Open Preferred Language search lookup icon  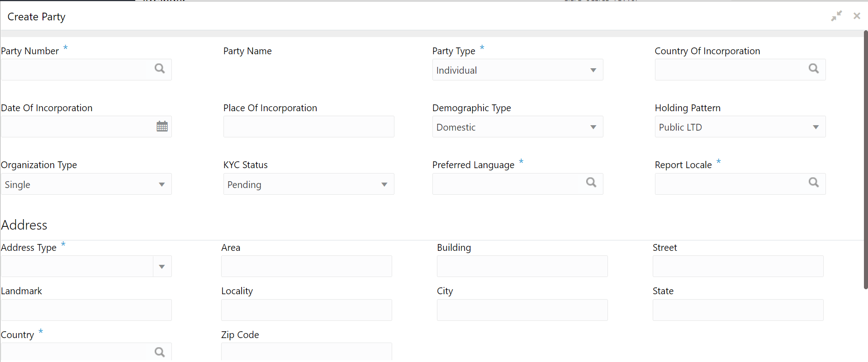point(591,183)
